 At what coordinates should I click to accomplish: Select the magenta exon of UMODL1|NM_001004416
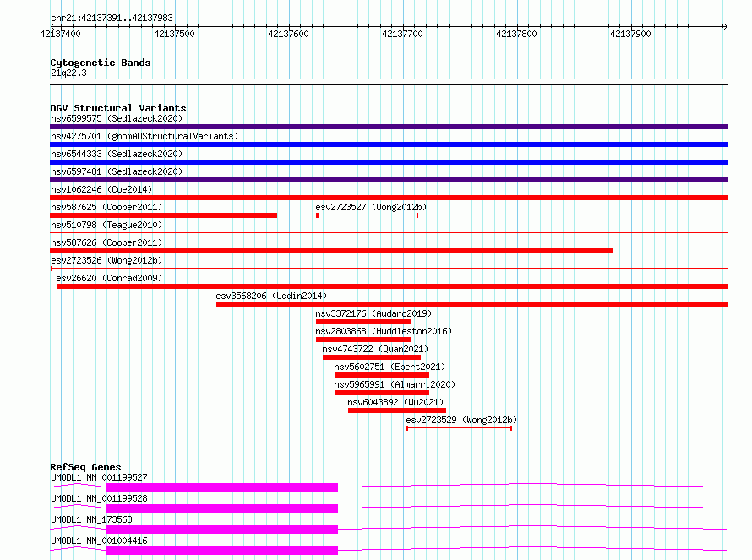pyautogui.click(x=221, y=551)
